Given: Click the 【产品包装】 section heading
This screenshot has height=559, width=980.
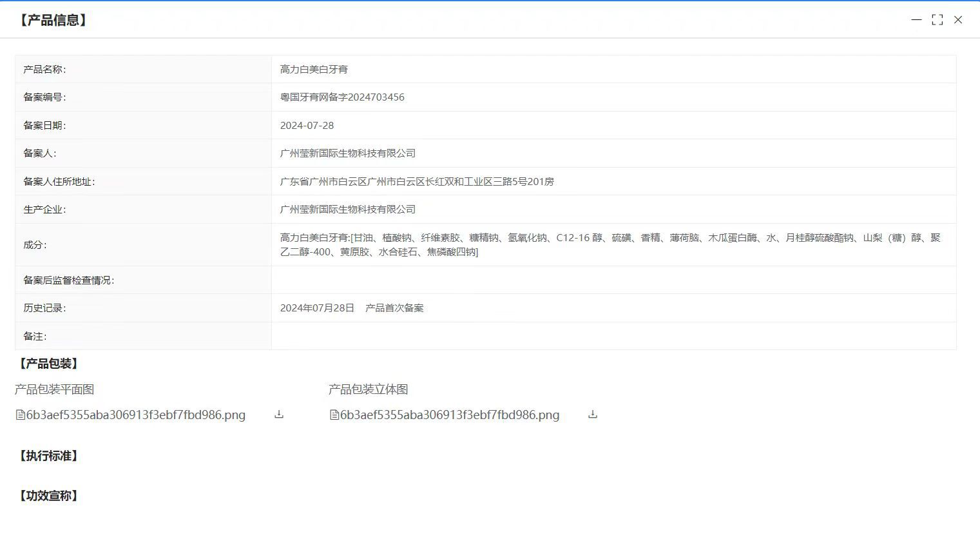Looking at the screenshot, I should [x=48, y=364].
